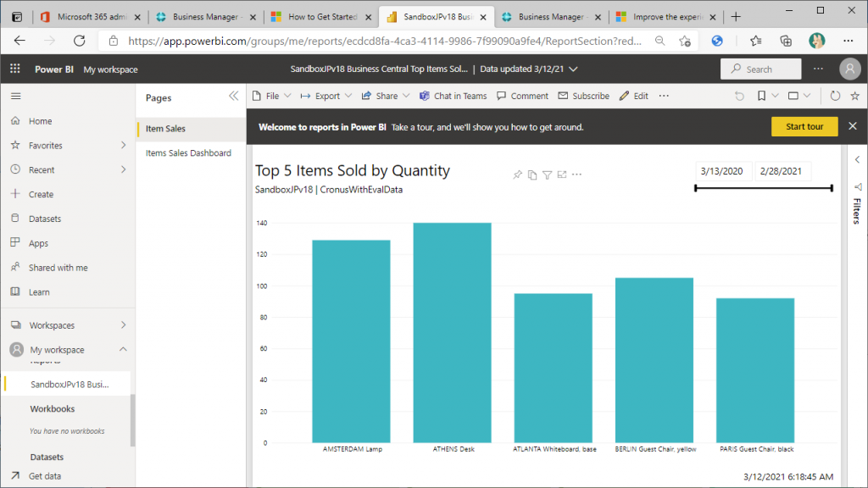Click the date range slider end handle
The width and height of the screenshot is (868, 488).
click(x=832, y=188)
